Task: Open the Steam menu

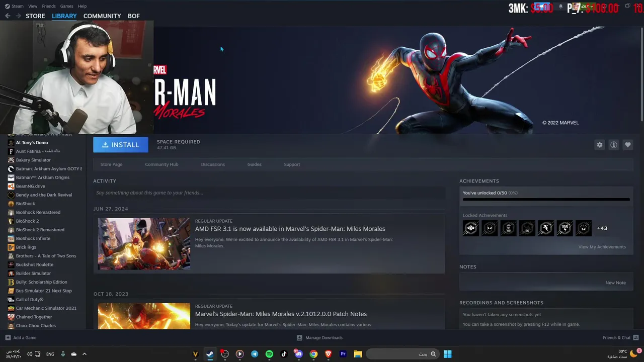Action: click(18, 6)
